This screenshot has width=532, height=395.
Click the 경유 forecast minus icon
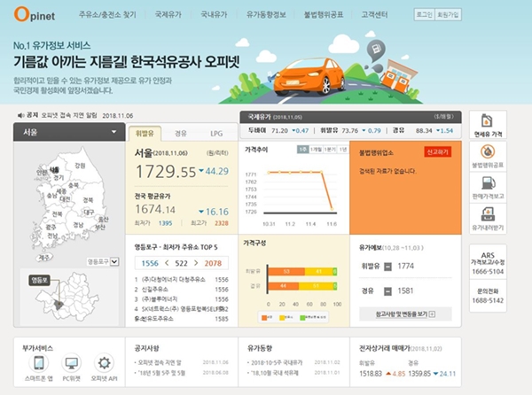tap(387, 291)
